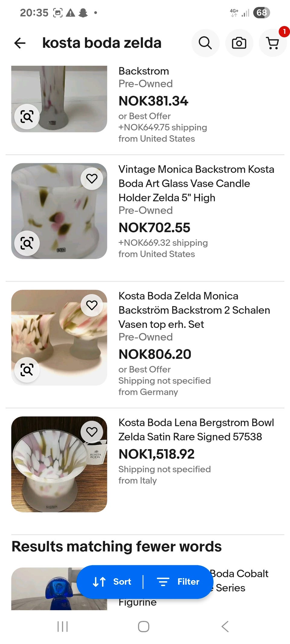Find similar items for Candle Holder listing
The image size is (290, 644).
point(27,243)
